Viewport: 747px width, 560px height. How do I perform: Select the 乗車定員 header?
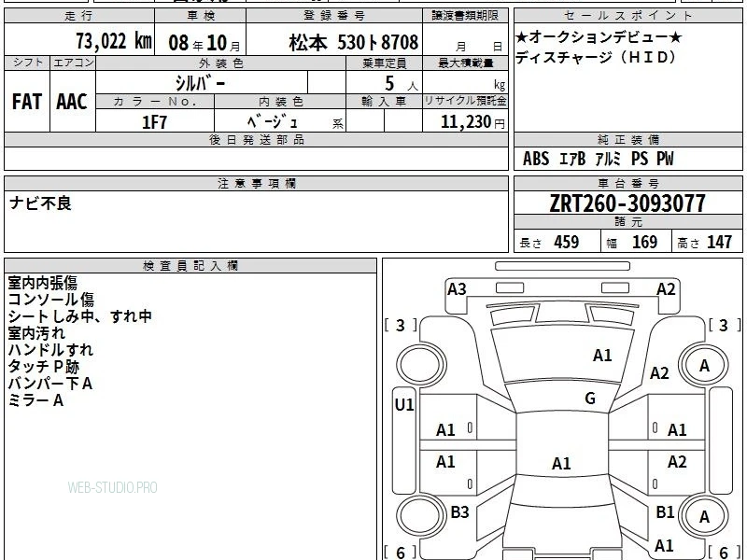coord(384,63)
